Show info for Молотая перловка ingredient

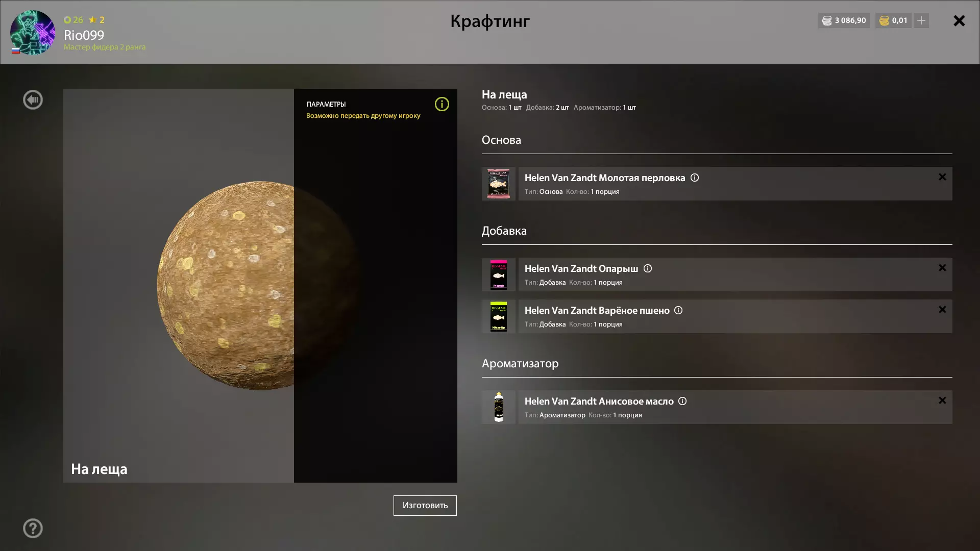(695, 178)
